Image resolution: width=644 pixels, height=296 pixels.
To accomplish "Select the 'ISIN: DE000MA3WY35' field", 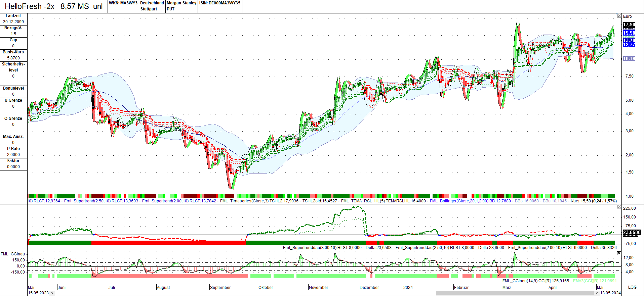I will [220, 3].
